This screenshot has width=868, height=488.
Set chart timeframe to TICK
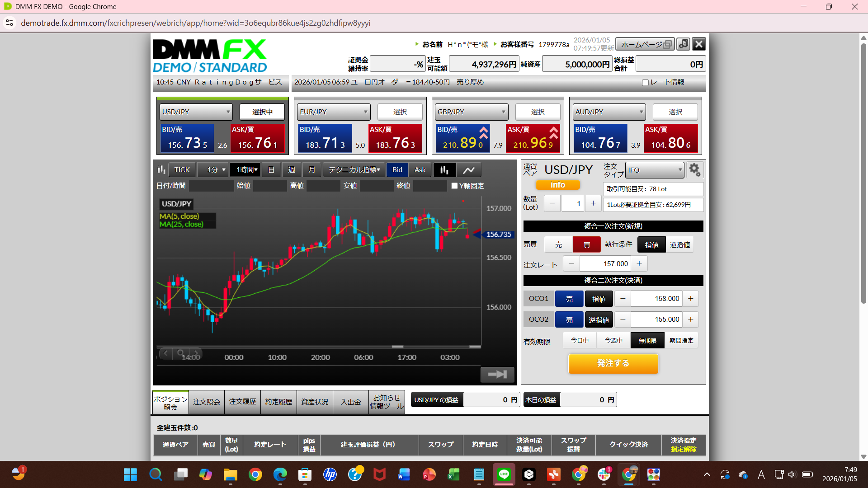[x=182, y=170]
